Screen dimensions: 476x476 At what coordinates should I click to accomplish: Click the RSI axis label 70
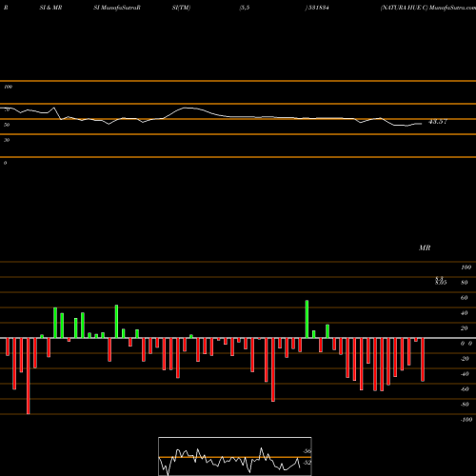click(x=7, y=109)
